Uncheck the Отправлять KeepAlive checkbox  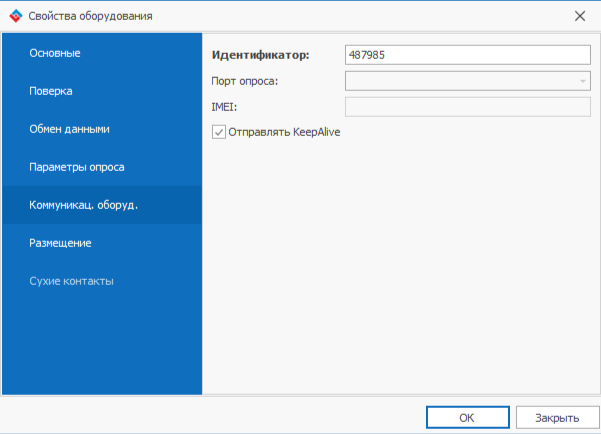click(219, 131)
